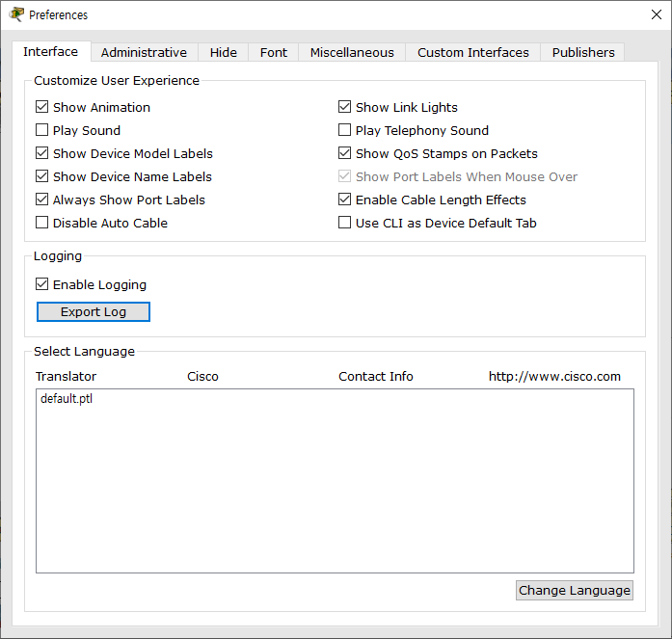Viewport: 672px width, 639px height.
Task: Switch to the Administrative tab
Action: point(144,52)
